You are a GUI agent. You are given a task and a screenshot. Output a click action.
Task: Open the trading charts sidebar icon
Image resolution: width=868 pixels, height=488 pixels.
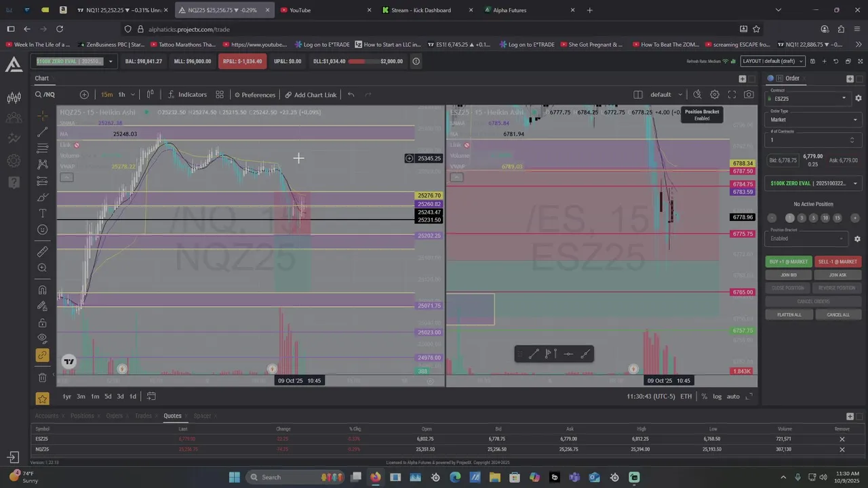pyautogui.click(x=14, y=98)
